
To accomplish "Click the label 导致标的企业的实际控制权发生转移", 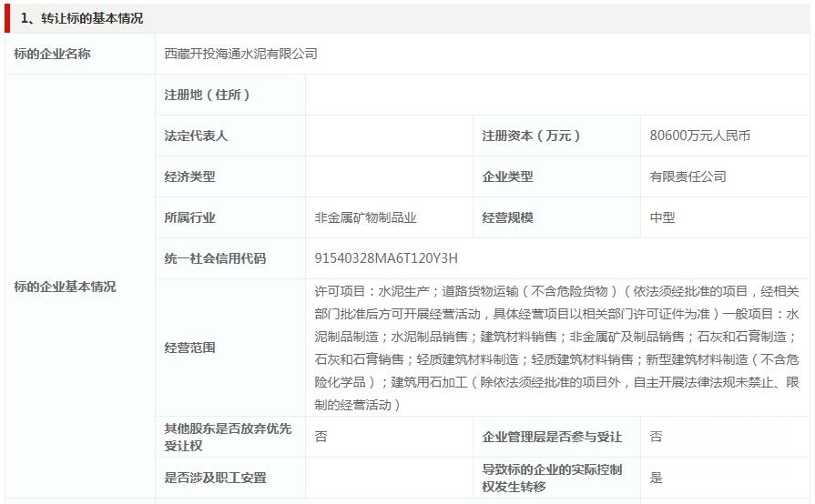I will point(552,478).
